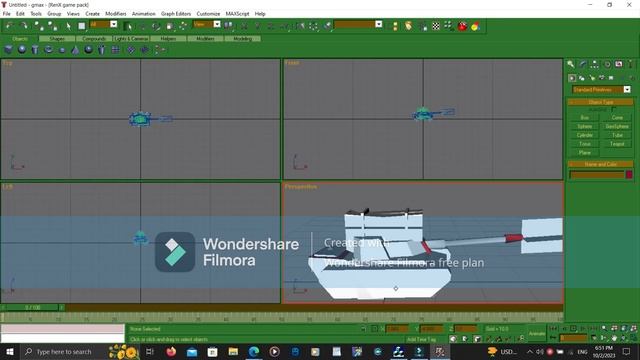This screenshot has width=640, height=360.
Task: Click the Unlink Selection tool
Action: 52,26
